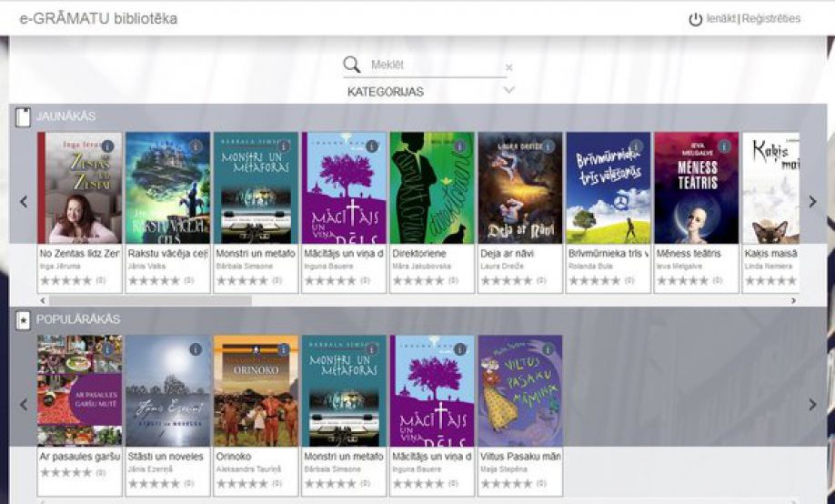Viewport: 835px width, 504px height.
Task: Open info for Direktoriene book
Action: click(x=460, y=146)
